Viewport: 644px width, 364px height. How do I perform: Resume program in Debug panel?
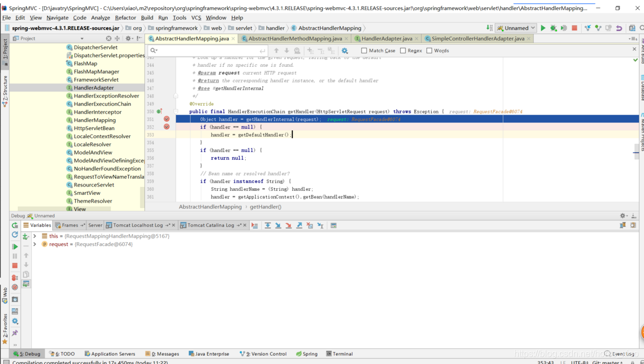(x=15, y=247)
